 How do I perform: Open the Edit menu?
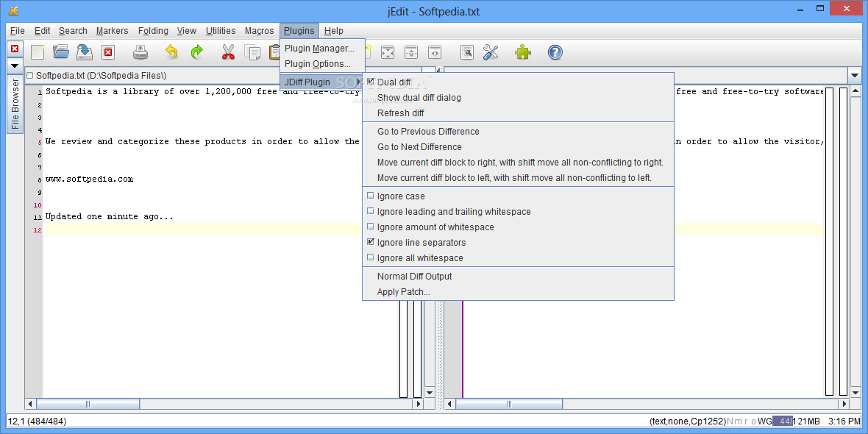coord(42,31)
